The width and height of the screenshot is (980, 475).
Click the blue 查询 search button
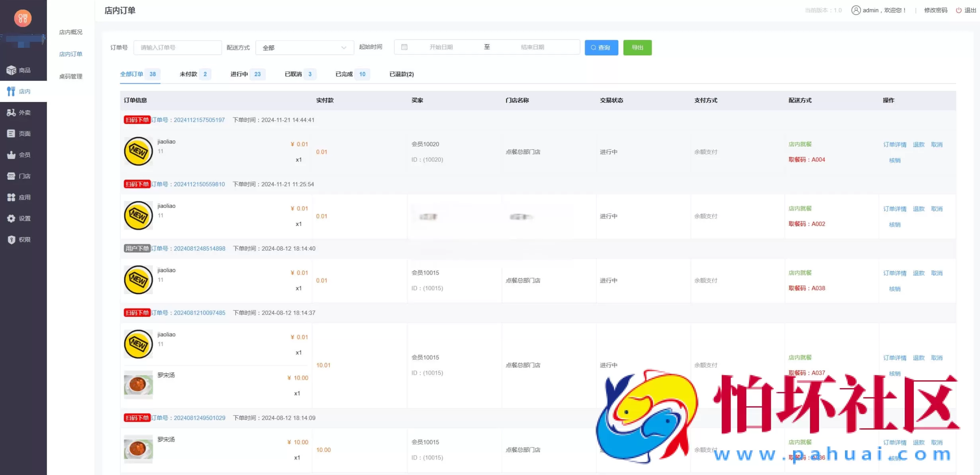(602, 47)
